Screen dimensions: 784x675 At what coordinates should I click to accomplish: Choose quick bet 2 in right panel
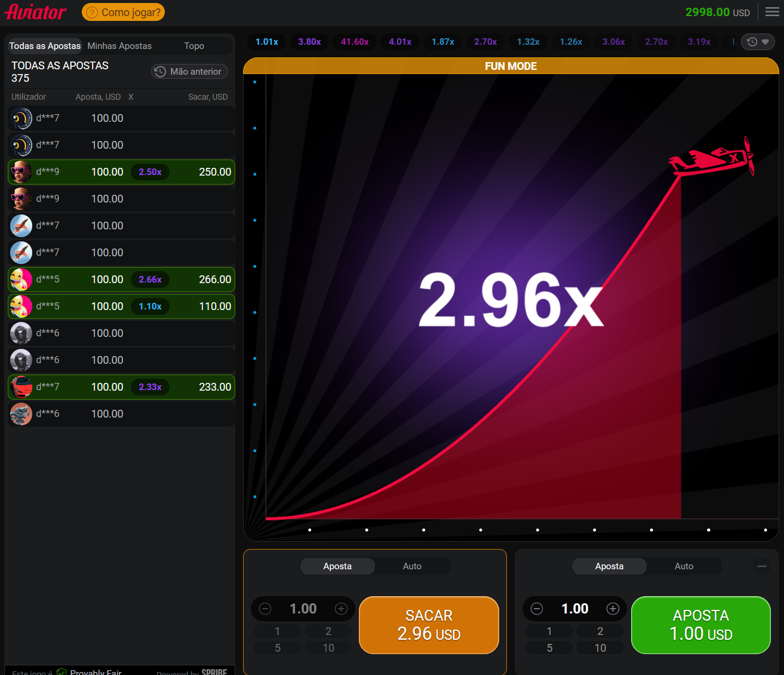pos(600,631)
